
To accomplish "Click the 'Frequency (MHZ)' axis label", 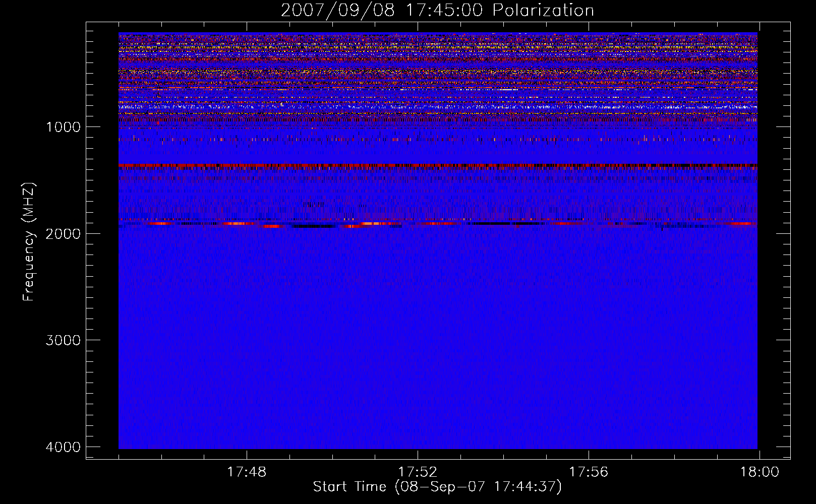I will click(29, 242).
